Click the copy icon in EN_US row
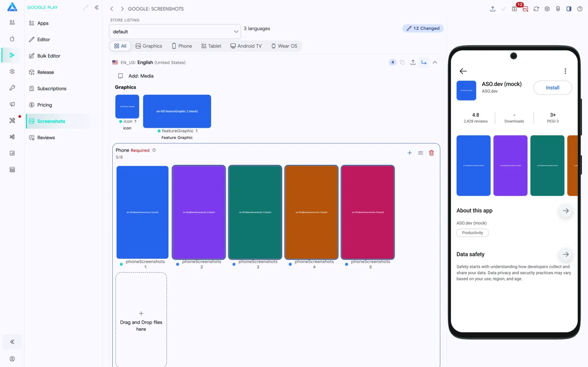 coord(402,63)
